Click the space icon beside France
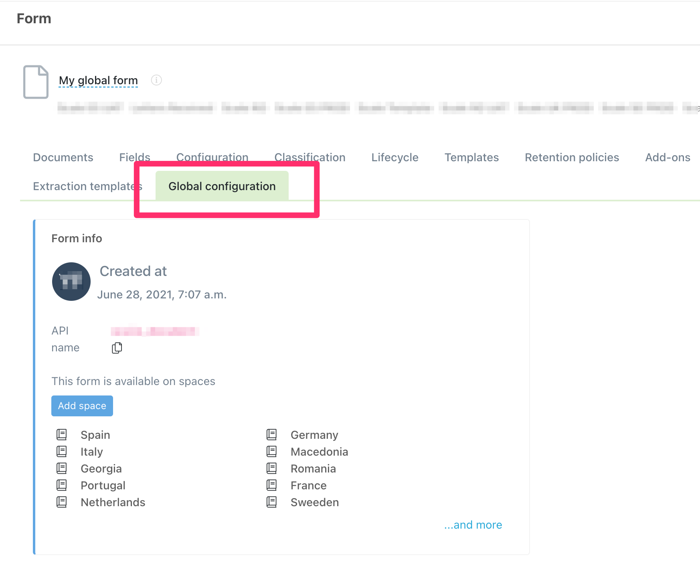This screenshot has height=588, width=700. 272,485
